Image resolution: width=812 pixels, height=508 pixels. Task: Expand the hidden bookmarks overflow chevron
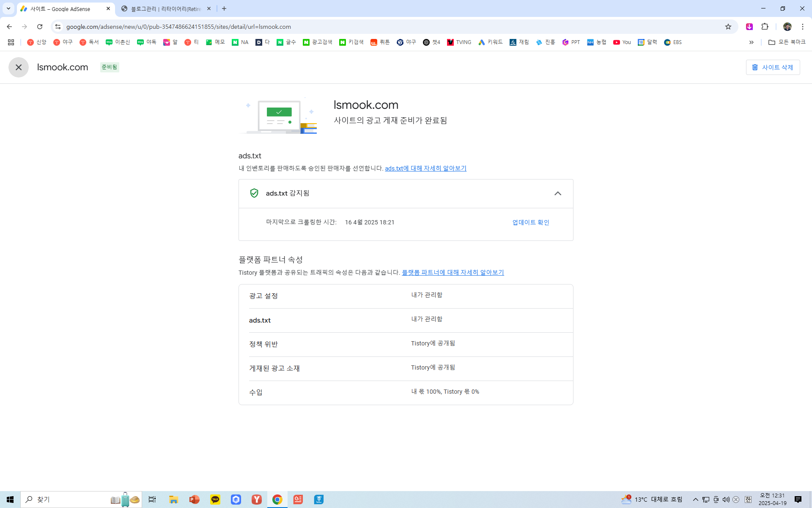[x=751, y=42]
